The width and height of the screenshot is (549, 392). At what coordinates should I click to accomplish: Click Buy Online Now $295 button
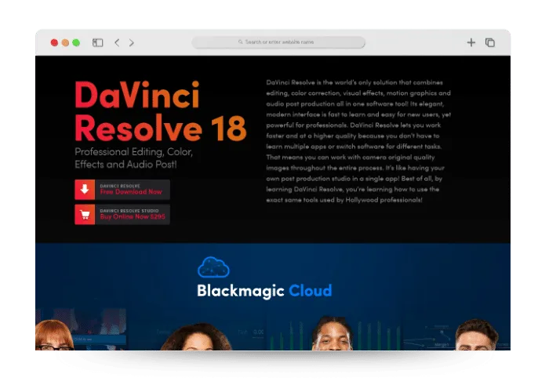point(122,214)
